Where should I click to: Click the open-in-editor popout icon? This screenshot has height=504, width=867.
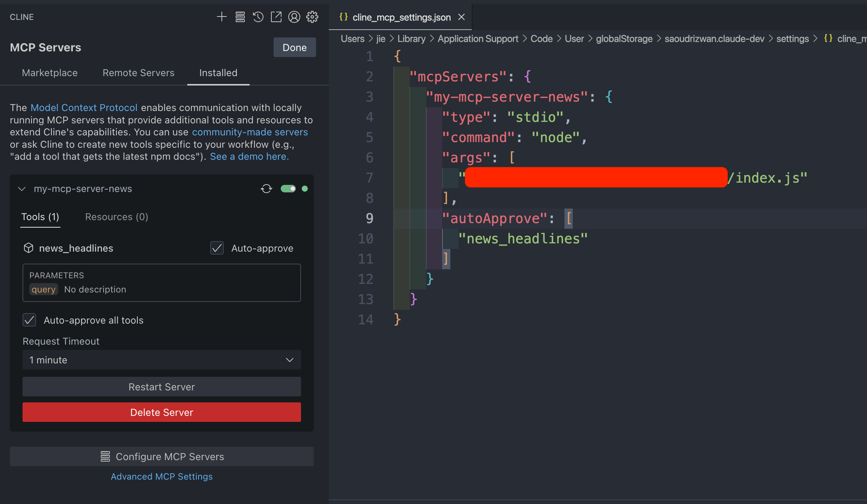[x=276, y=17]
